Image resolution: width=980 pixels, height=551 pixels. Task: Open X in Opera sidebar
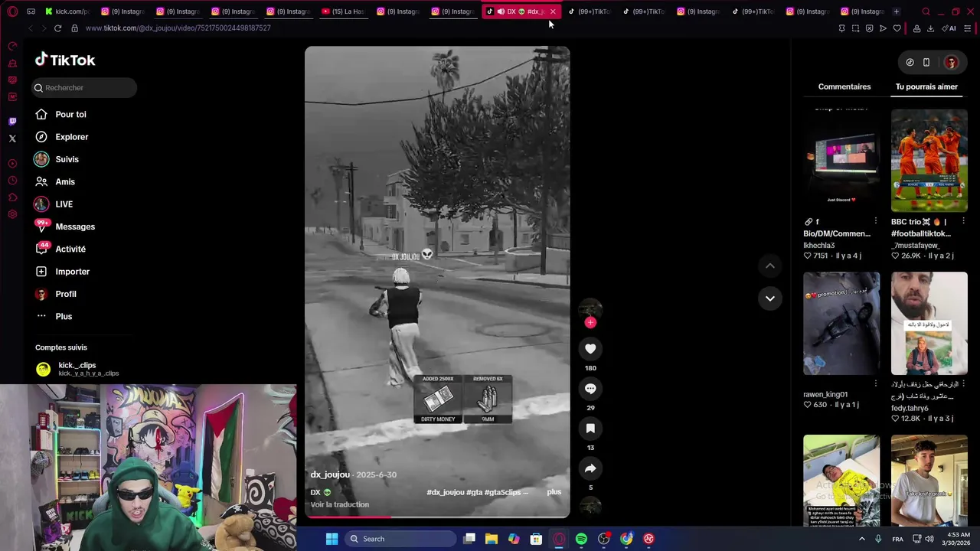click(x=12, y=139)
